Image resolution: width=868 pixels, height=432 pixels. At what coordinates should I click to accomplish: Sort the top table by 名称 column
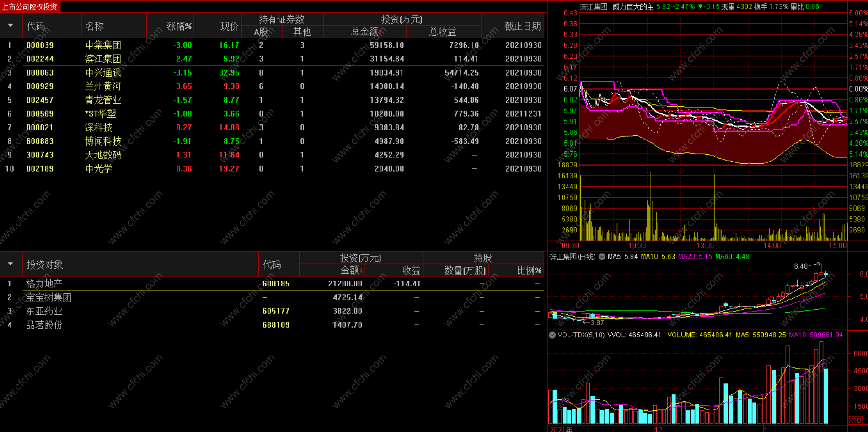point(94,26)
